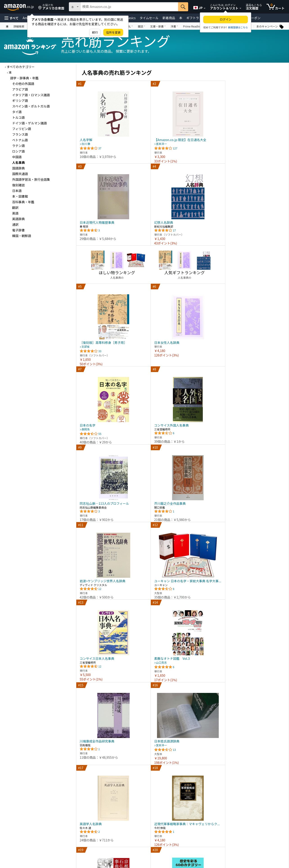This screenshot has width=289, height=868.
Task: Click the 続行 button in popup
Action: (x=95, y=32)
